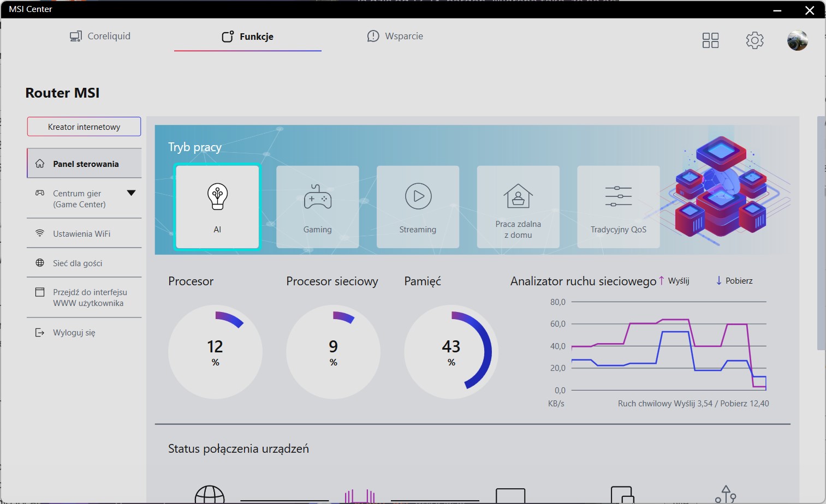Viewport: 826px width, 504px height.
Task: Choose the Praca zdalna z domu mode
Action: click(x=518, y=207)
